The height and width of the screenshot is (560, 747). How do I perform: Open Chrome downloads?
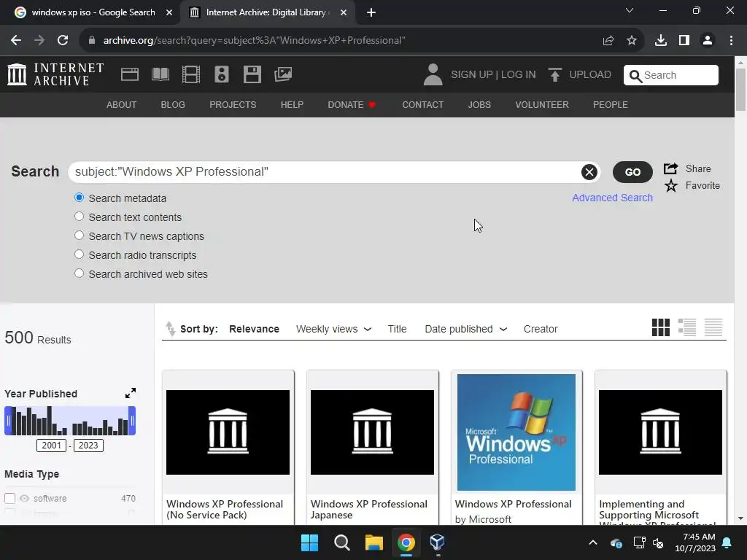click(661, 41)
